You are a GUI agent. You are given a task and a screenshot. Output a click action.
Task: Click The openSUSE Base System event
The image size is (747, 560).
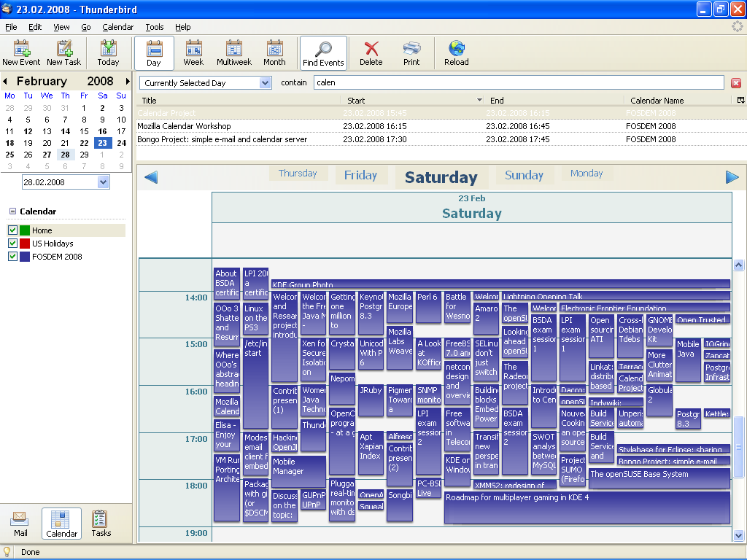click(x=659, y=478)
